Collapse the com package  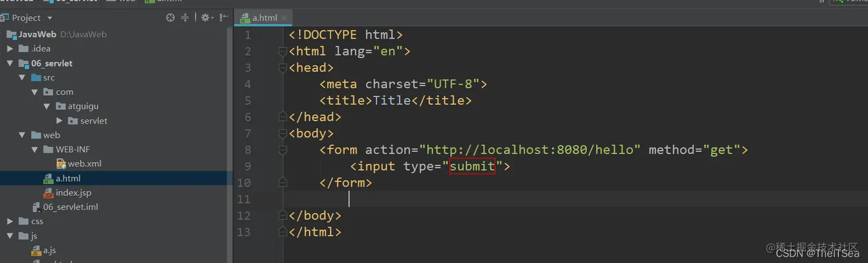(34, 92)
